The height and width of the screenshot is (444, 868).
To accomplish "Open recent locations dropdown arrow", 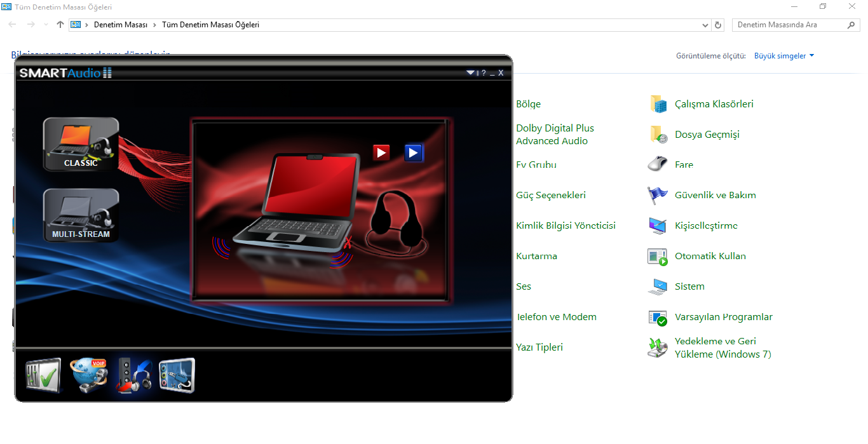I will tap(46, 25).
